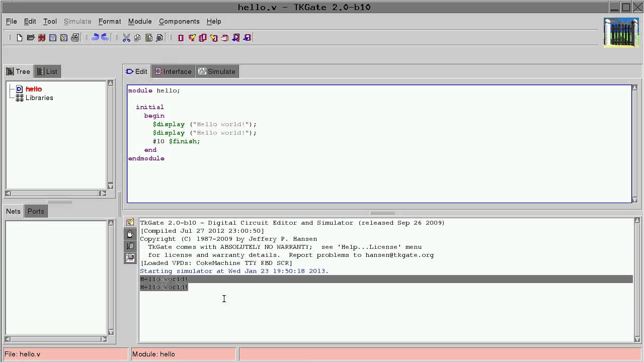644x362 pixels.
Task: Click the Nets panel scroll-down arrow
Action: coord(111,332)
